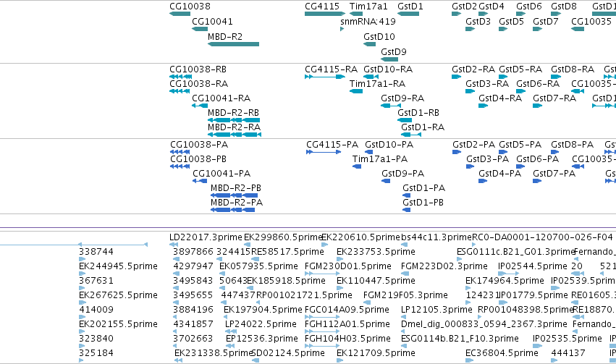Click the GstD1-RB transcript label
616x364 pixels.
coord(418,113)
